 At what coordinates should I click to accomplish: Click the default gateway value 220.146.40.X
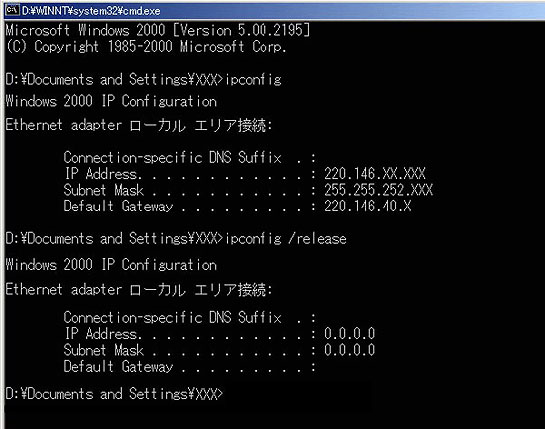368,206
